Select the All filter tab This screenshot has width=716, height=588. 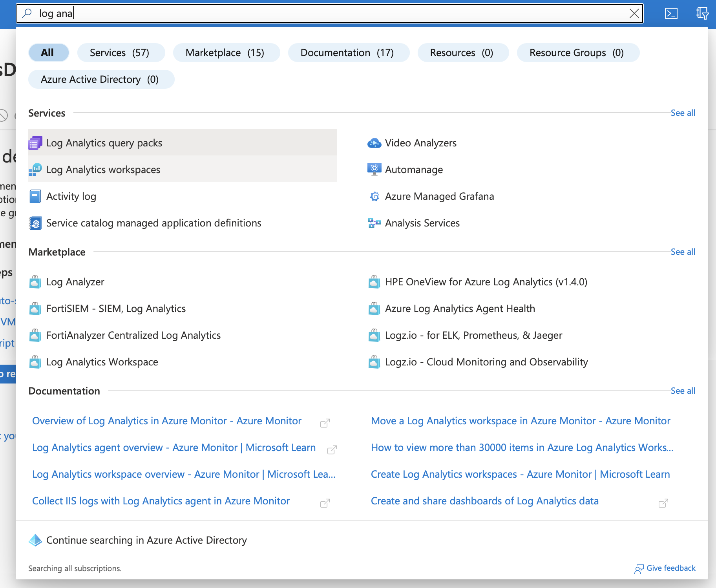[49, 53]
